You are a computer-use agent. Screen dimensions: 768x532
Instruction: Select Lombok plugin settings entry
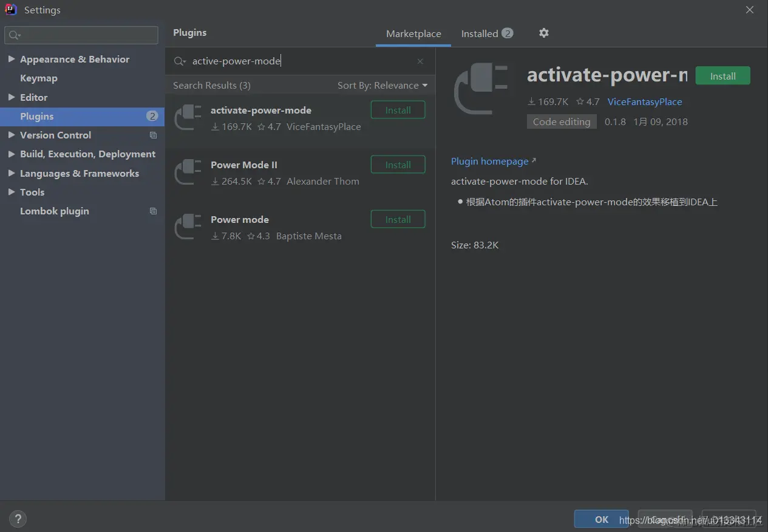[55, 211]
